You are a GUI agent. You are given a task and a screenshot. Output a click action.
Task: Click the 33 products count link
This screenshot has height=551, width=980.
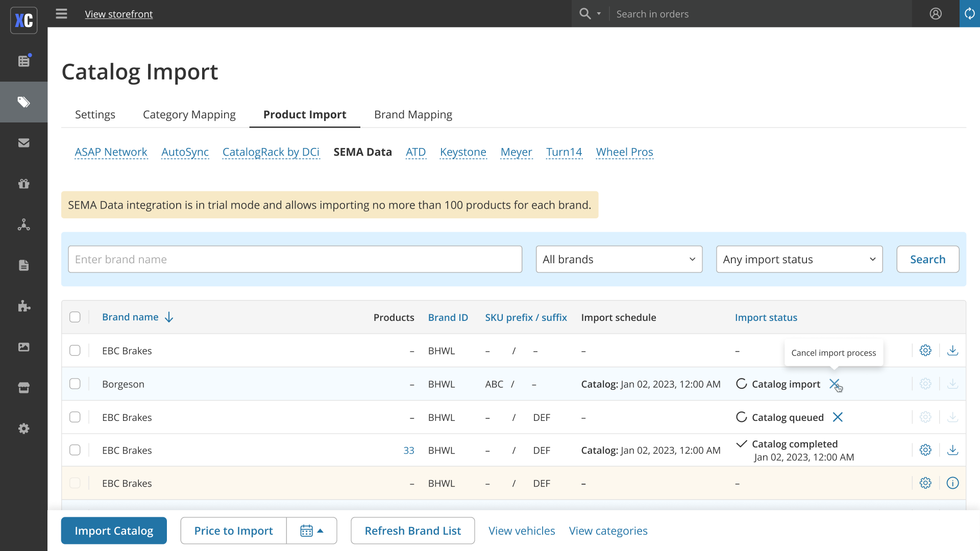click(409, 450)
